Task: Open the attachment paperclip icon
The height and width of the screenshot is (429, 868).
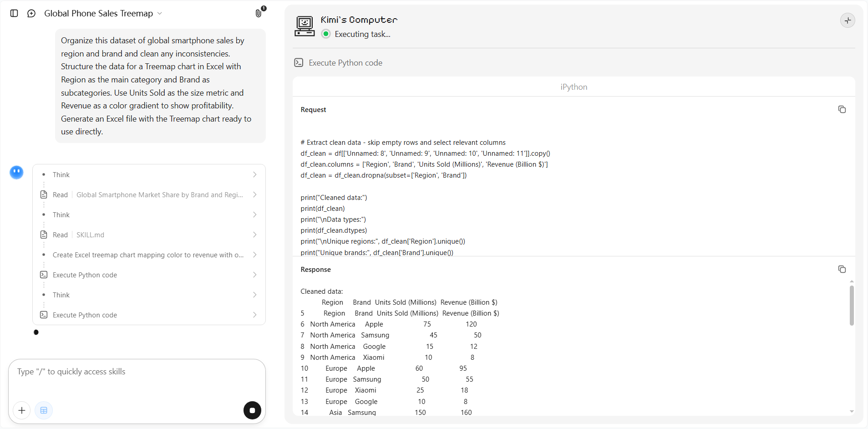Action: (x=259, y=13)
